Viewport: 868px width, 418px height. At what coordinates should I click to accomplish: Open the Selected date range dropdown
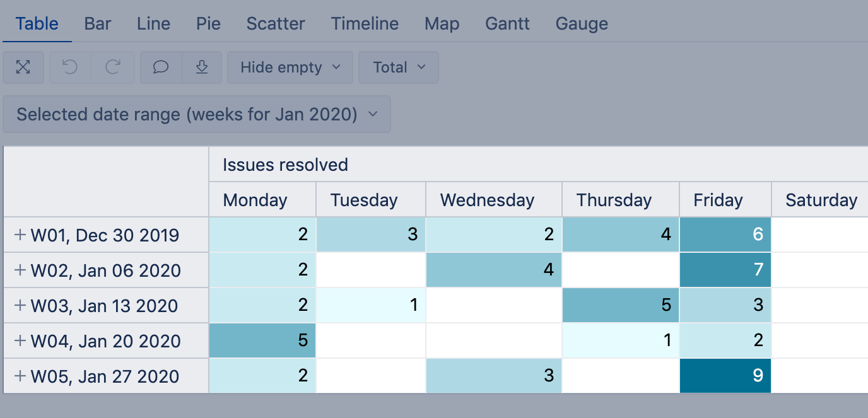pyautogui.click(x=197, y=114)
